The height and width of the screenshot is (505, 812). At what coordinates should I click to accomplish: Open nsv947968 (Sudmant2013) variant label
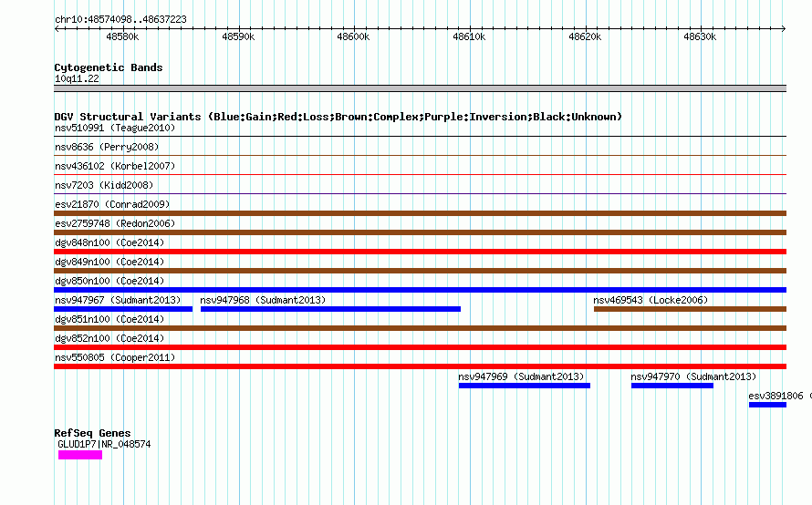point(263,300)
